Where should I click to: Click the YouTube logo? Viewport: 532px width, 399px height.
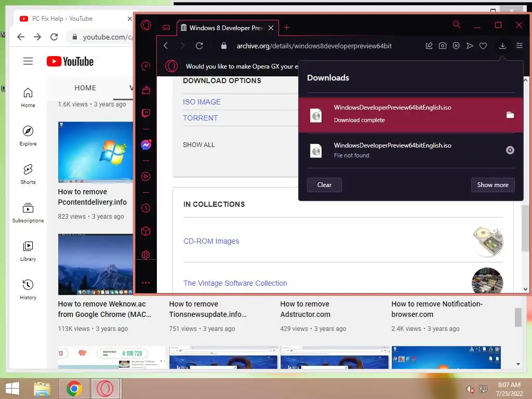[70, 61]
